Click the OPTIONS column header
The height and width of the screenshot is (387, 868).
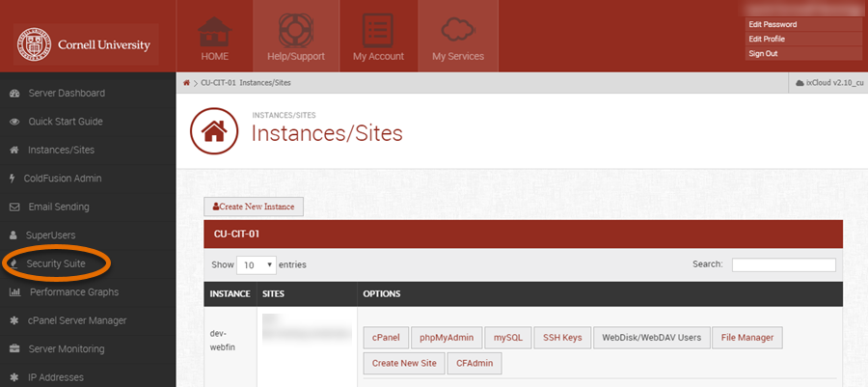pos(600,293)
